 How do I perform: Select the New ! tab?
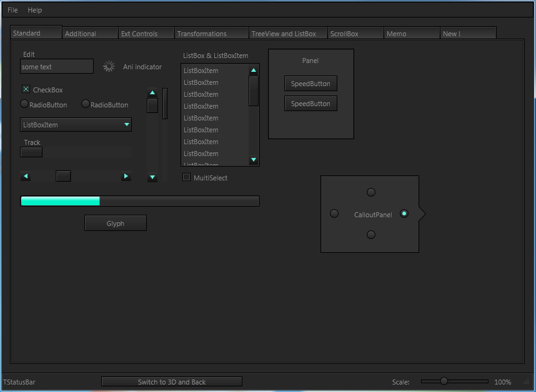(x=469, y=34)
